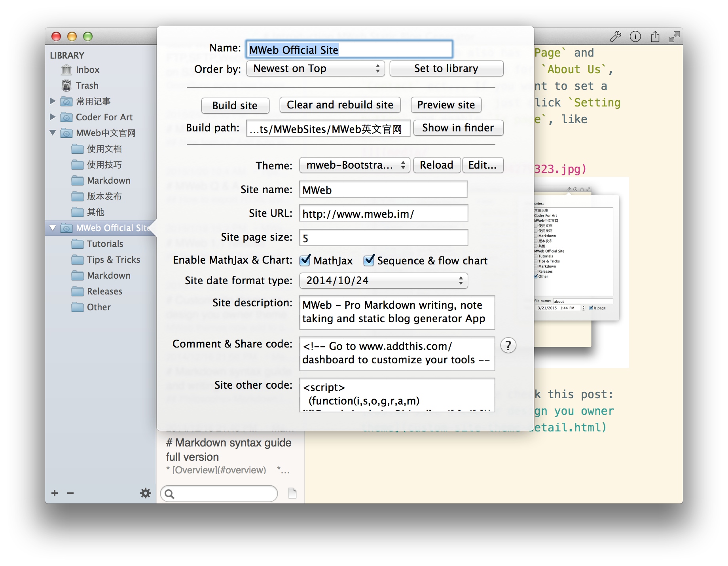This screenshot has width=728, height=566.
Task: Open the Order by dropdown
Action: click(316, 68)
